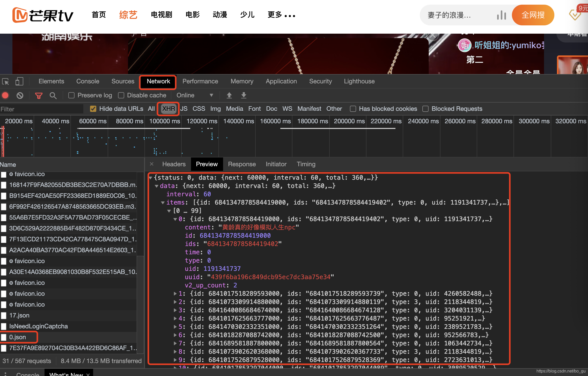Collapse the items array node
The height and width of the screenshot is (376, 588).
point(163,203)
